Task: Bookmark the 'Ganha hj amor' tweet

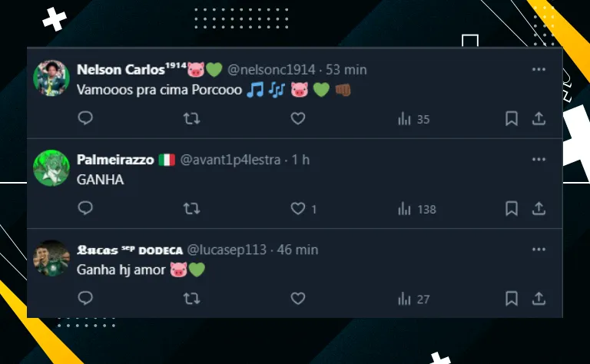Action: point(512,299)
